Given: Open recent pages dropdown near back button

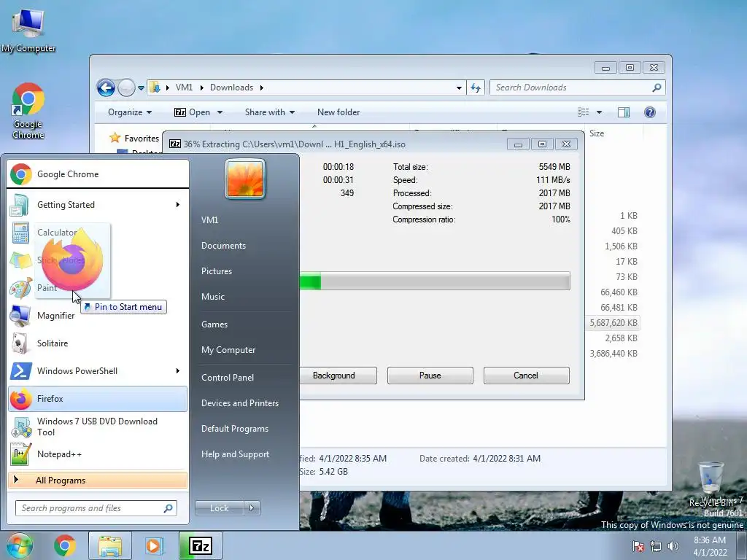Looking at the screenshot, I should pyautogui.click(x=141, y=88).
